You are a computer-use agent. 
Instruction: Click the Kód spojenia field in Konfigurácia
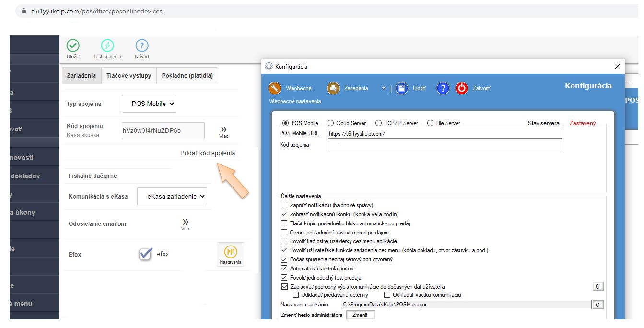(445, 145)
